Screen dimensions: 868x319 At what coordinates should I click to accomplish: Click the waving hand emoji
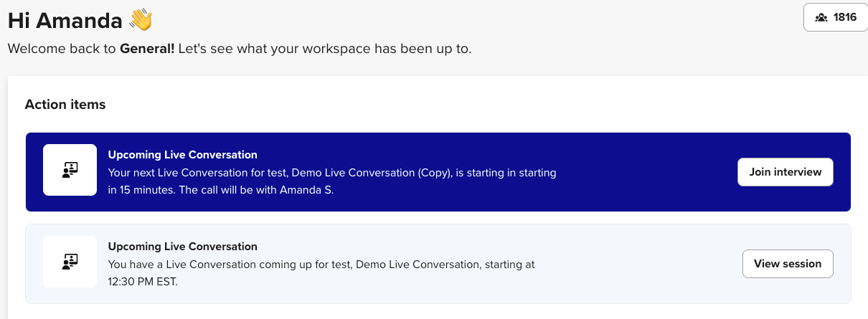(141, 20)
